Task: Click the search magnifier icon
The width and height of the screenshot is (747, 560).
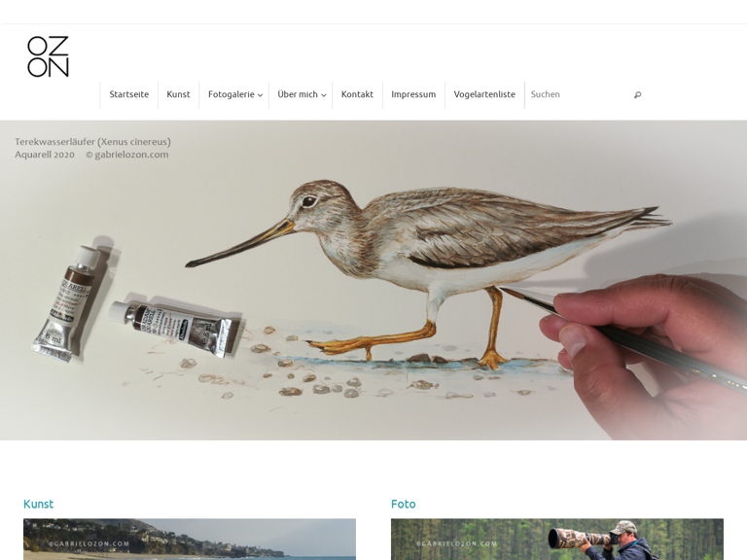Action: pyautogui.click(x=637, y=94)
